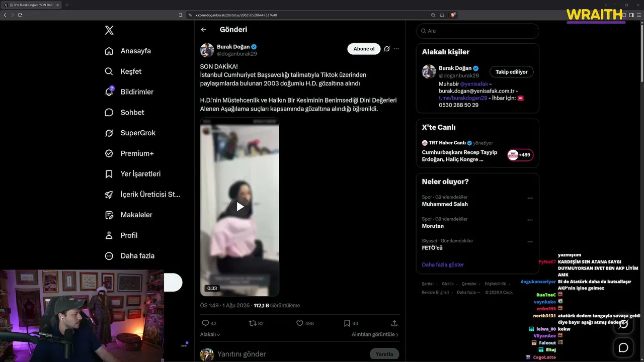Open the @yenisafak mention link
644x362 pixels.
tap(474, 84)
